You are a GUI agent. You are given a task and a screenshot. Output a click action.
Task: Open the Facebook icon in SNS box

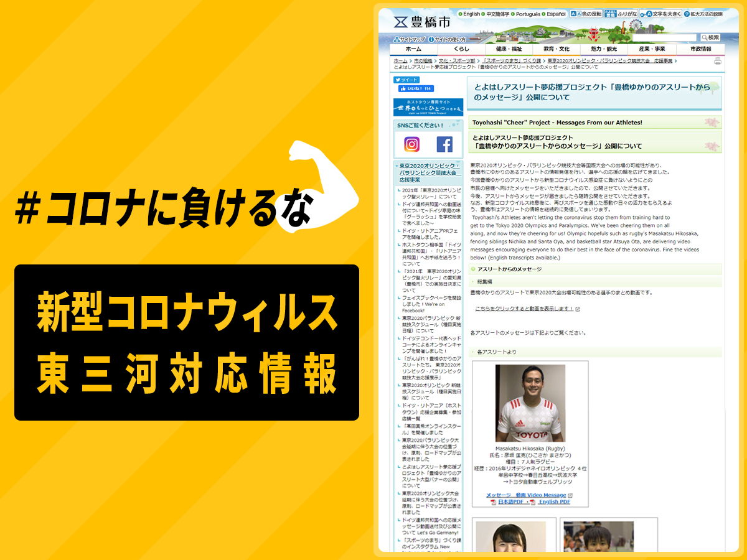[444, 144]
